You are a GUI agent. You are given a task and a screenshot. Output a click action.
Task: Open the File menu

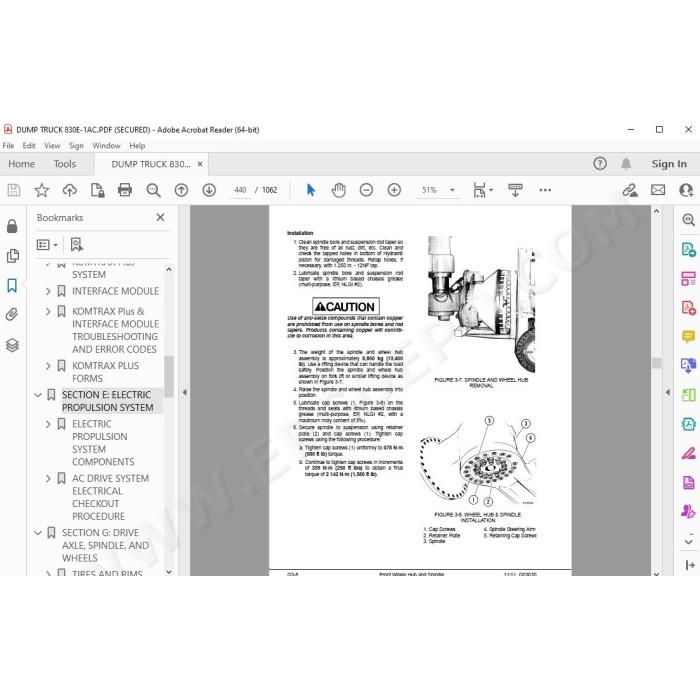(x=8, y=146)
